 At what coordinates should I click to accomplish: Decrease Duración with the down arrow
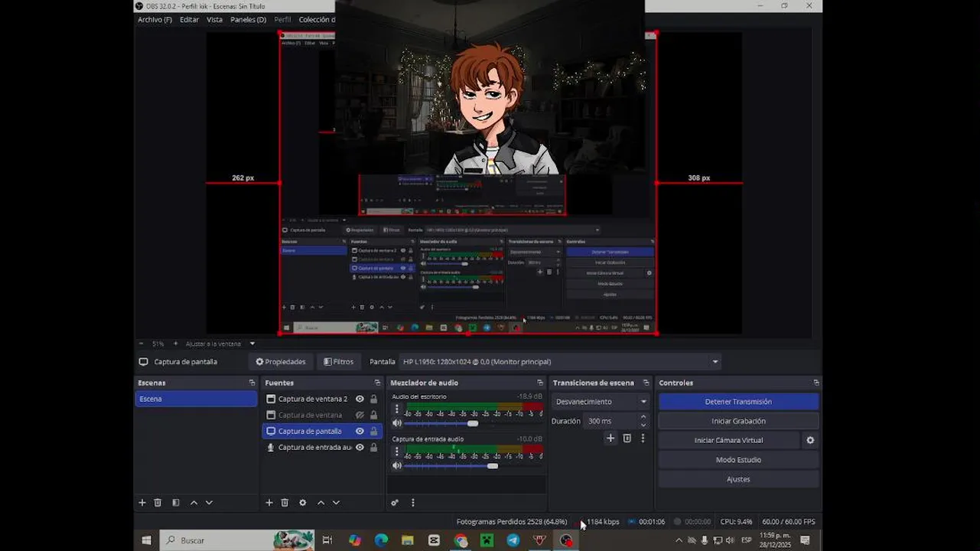[x=643, y=425]
